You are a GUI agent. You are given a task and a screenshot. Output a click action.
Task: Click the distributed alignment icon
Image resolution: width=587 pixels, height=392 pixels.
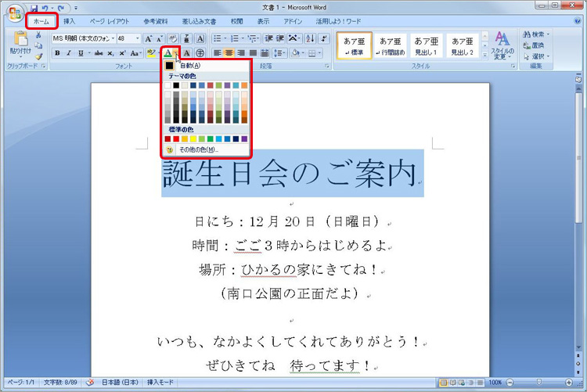tap(265, 53)
